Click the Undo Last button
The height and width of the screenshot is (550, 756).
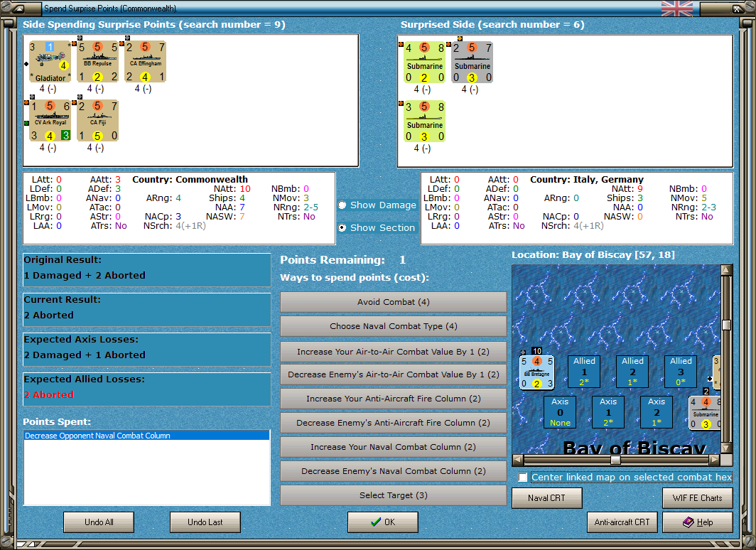pyautogui.click(x=205, y=522)
